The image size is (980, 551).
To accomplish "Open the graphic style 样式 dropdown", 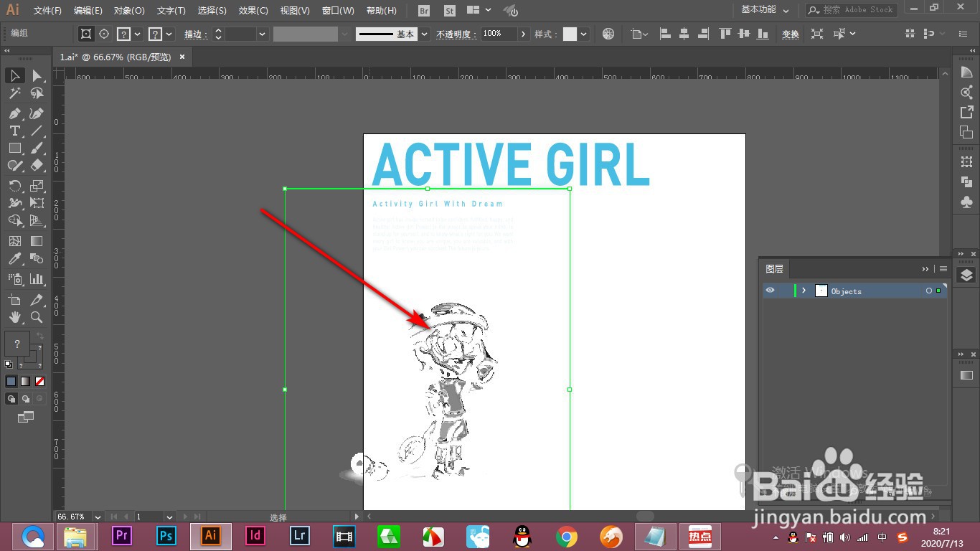I will [584, 34].
